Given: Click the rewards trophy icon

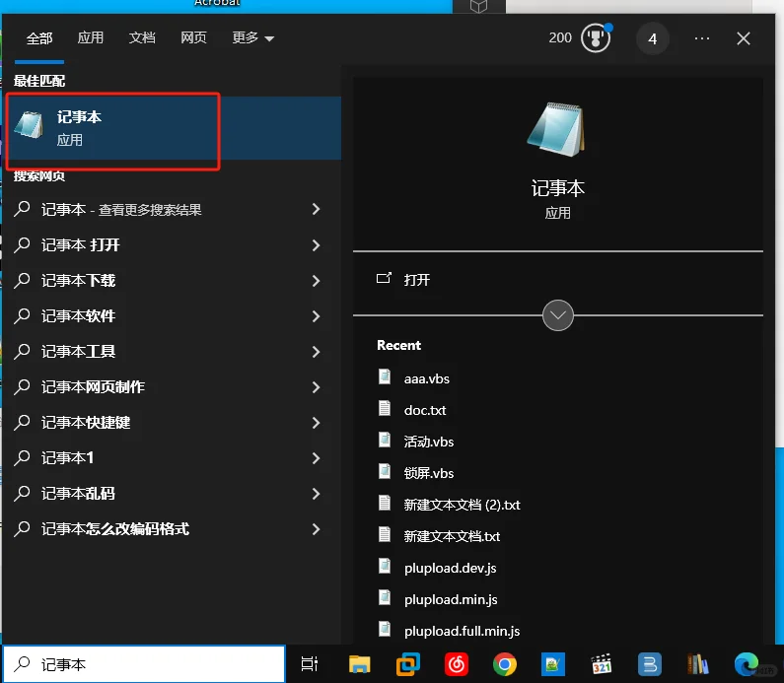Looking at the screenshot, I should pyautogui.click(x=596, y=38).
